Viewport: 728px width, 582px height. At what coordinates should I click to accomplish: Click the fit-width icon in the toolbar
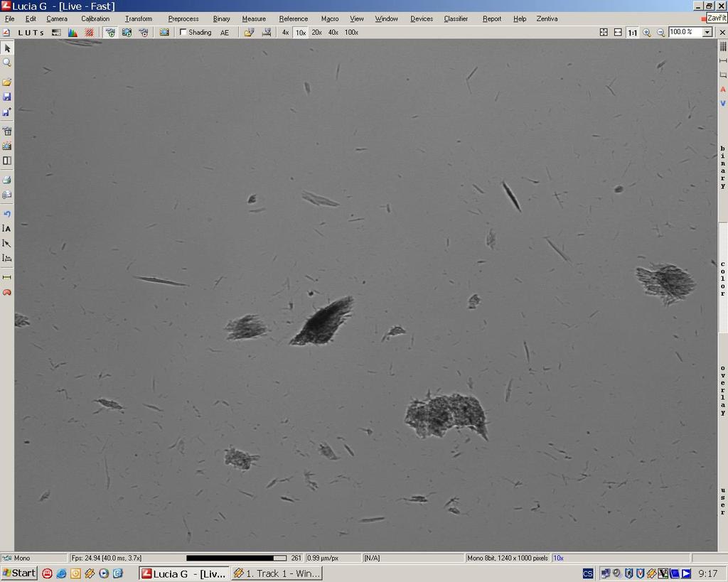[618, 33]
